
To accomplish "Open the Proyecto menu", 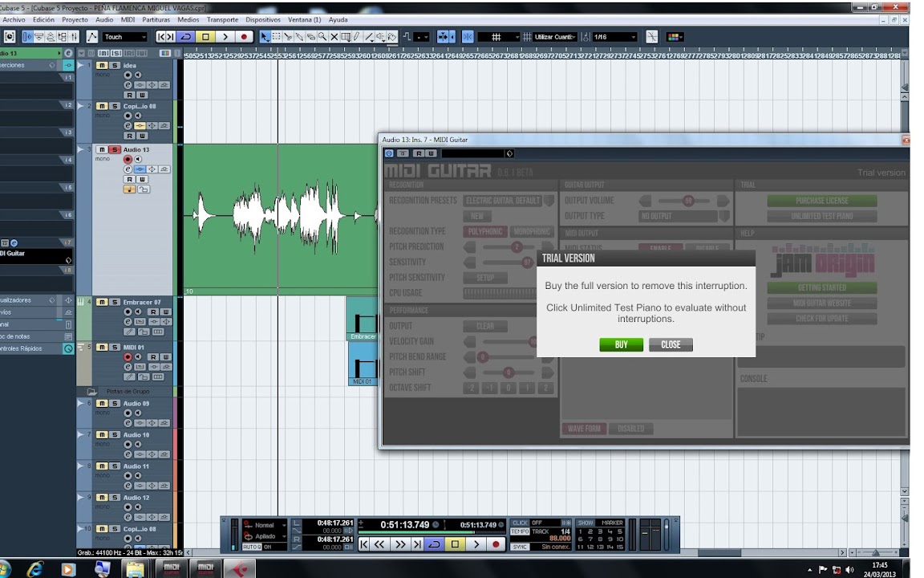I will tap(75, 19).
